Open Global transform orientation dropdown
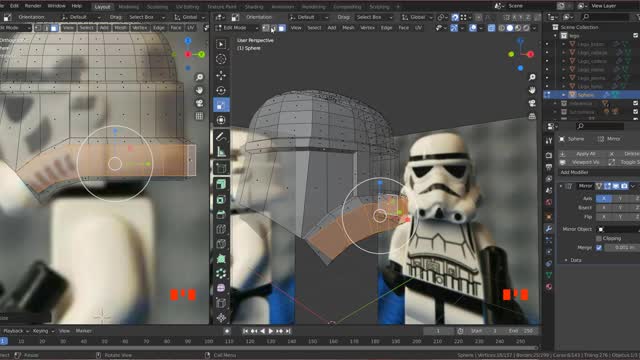The image size is (640, 360). [417, 17]
